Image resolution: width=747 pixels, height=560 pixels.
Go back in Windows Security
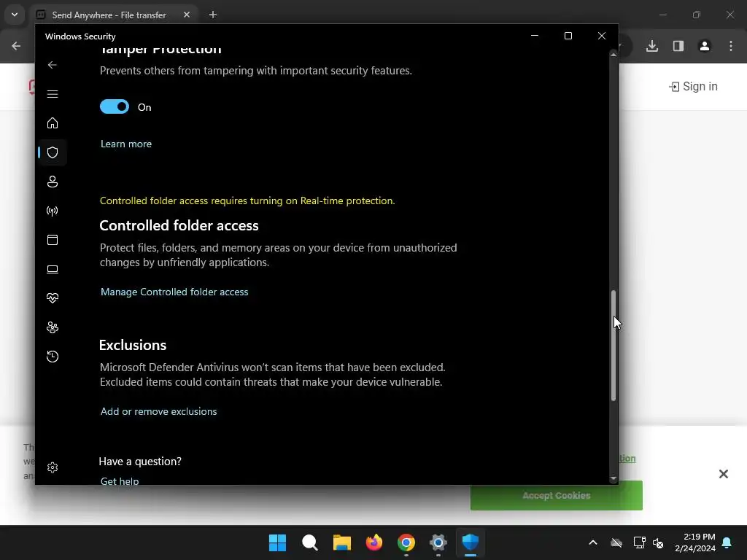tap(53, 65)
